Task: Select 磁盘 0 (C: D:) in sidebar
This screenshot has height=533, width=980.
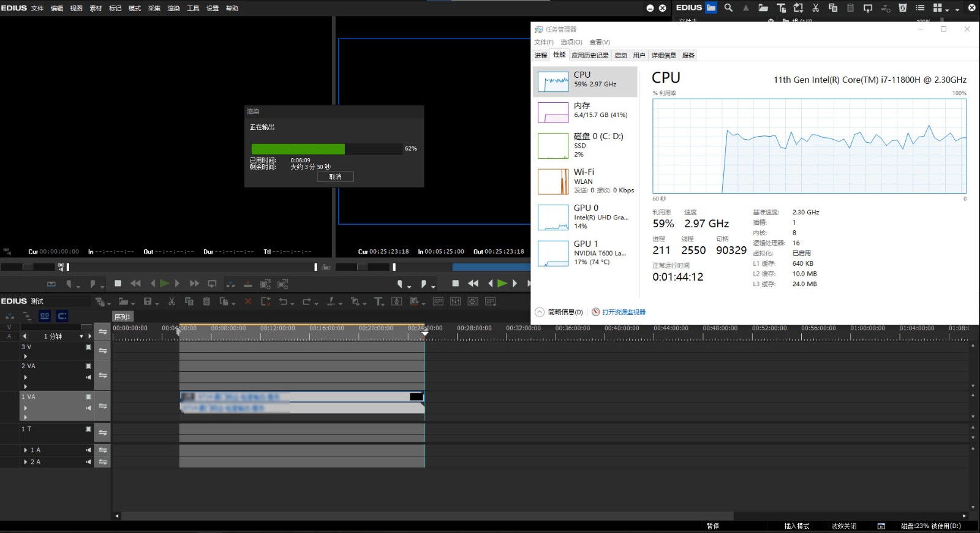Action: click(x=585, y=145)
